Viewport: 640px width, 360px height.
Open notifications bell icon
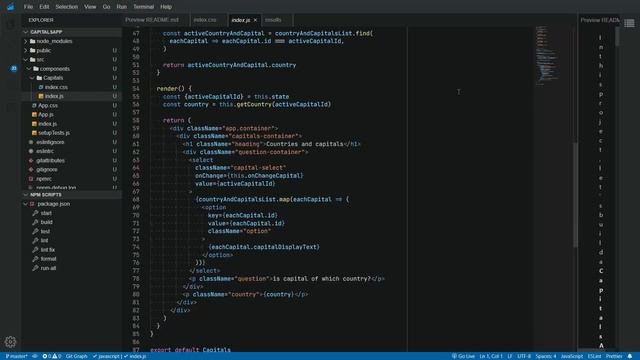point(630,356)
